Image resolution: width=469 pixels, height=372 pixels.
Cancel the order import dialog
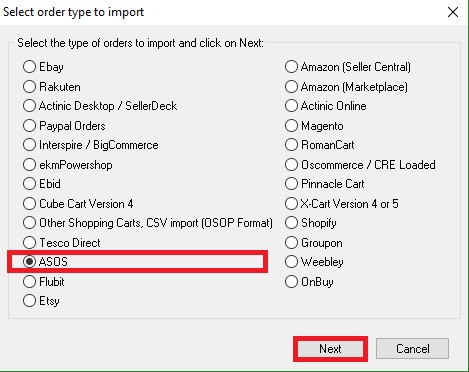(x=412, y=349)
